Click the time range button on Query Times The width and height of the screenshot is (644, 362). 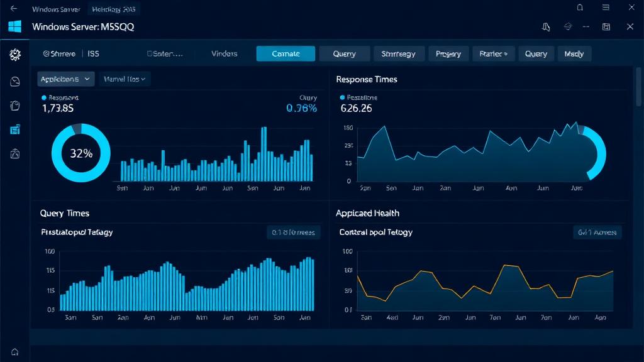pyautogui.click(x=292, y=232)
